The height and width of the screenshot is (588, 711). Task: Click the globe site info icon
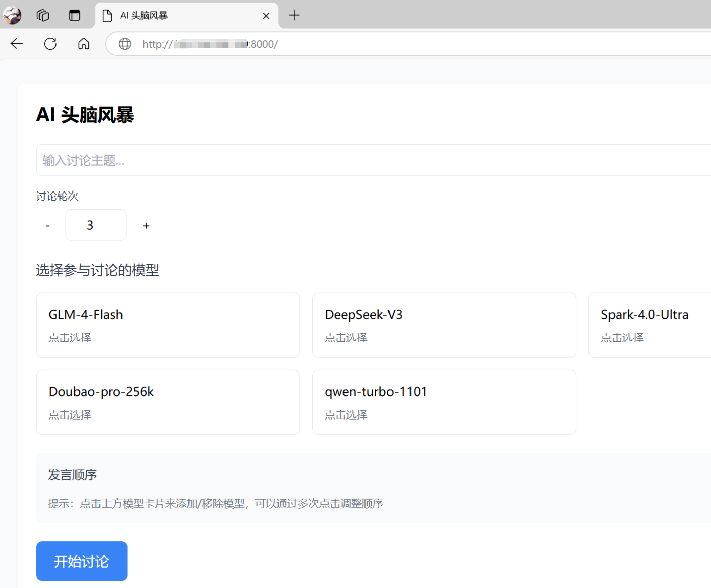pos(125,44)
